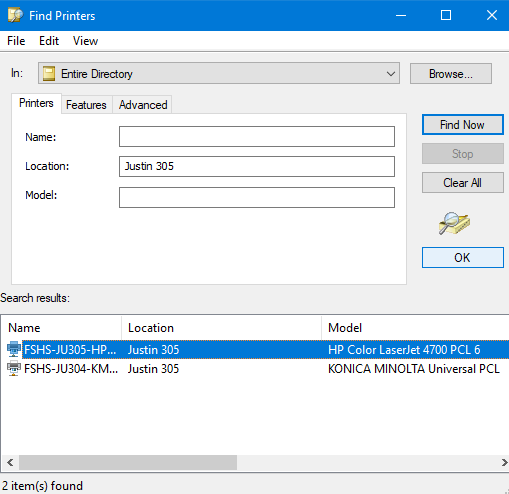Open the Edit menu
Screen dimensions: 509x494
click(49, 41)
